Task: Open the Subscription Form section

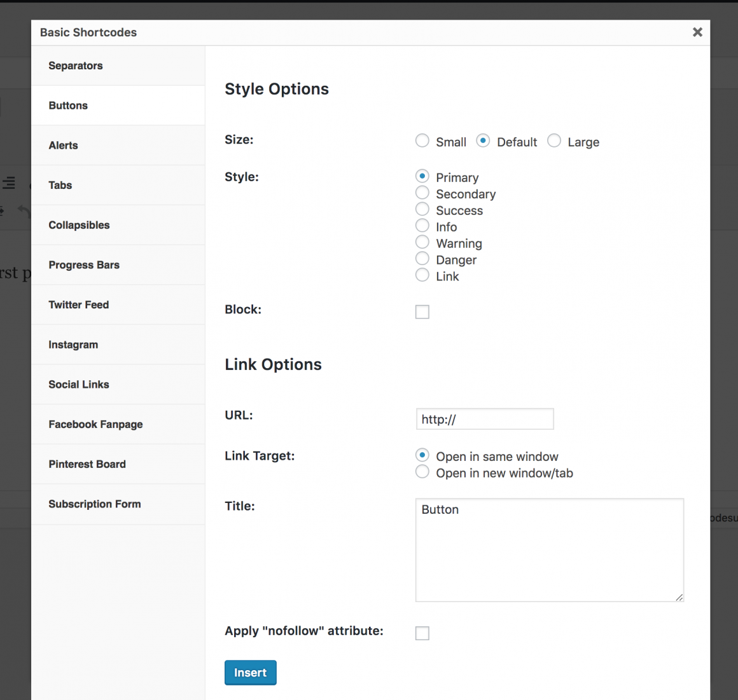Action: point(94,504)
